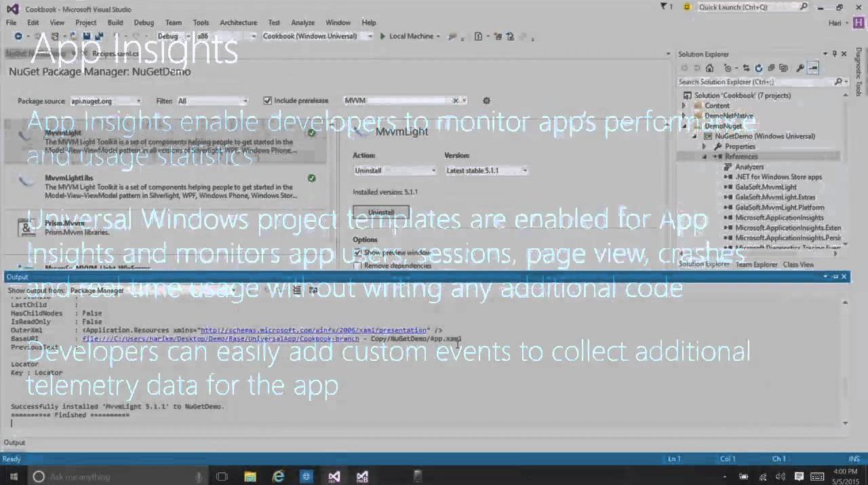Click the Refresh icon in Solution Explorer

[x=758, y=68]
